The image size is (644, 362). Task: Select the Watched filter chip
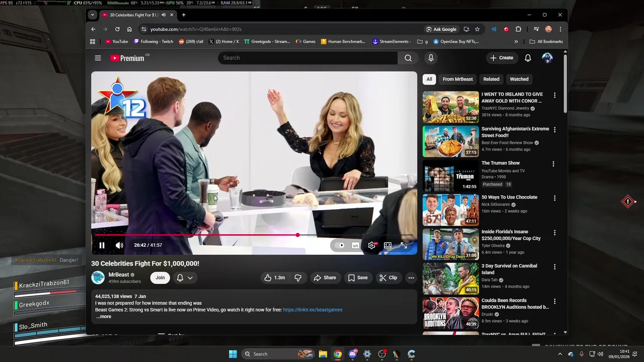pyautogui.click(x=519, y=79)
